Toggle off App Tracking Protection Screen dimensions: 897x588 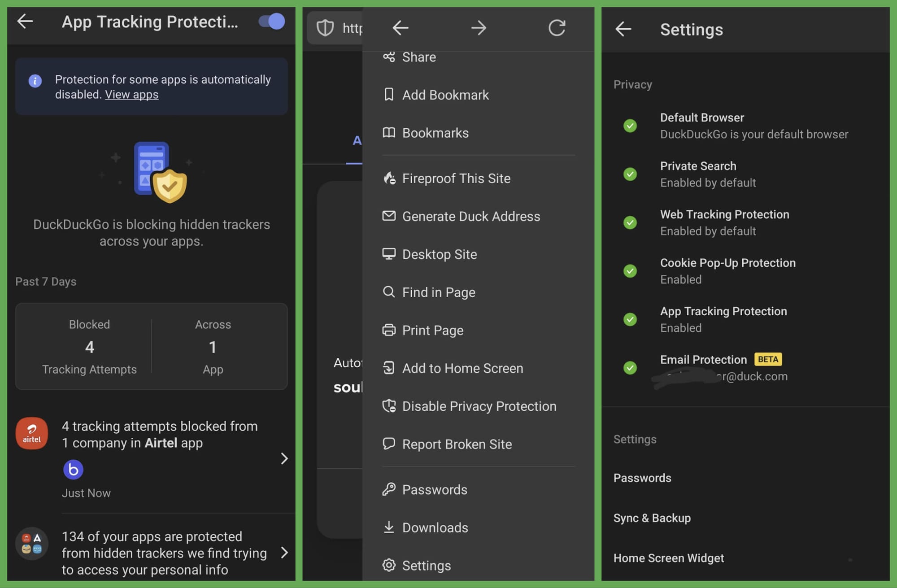(271, 21)
